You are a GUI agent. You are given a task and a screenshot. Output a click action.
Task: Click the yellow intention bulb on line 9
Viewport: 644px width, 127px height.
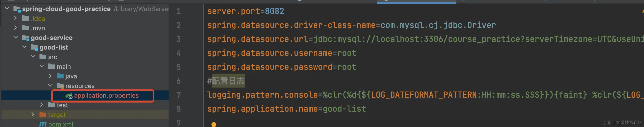214,124
